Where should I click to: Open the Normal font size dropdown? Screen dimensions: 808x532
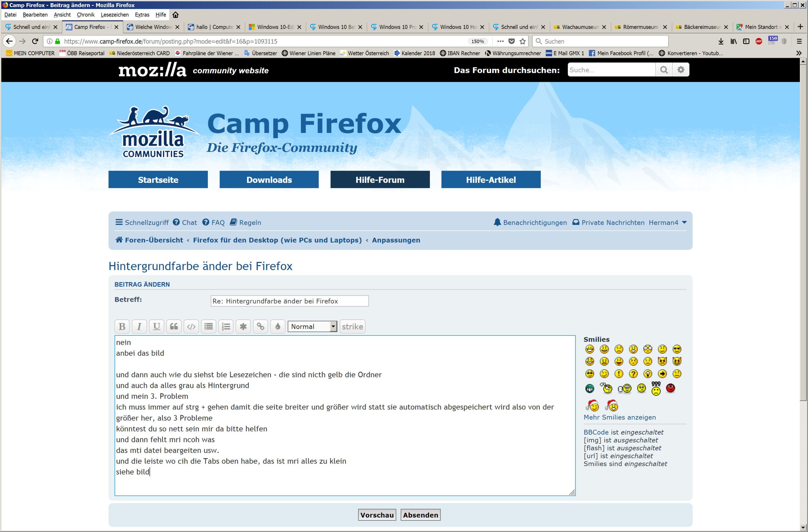(312, 326)
